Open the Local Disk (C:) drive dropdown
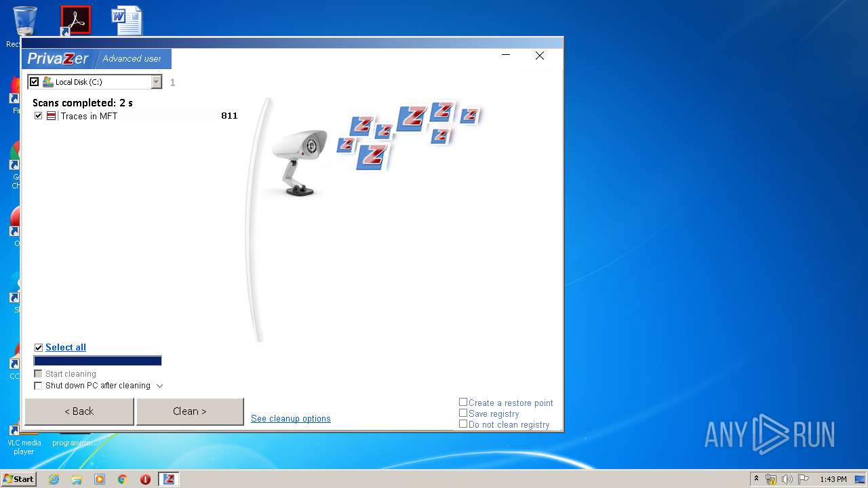The image size is (868, 488). click(x=157, y=82)
